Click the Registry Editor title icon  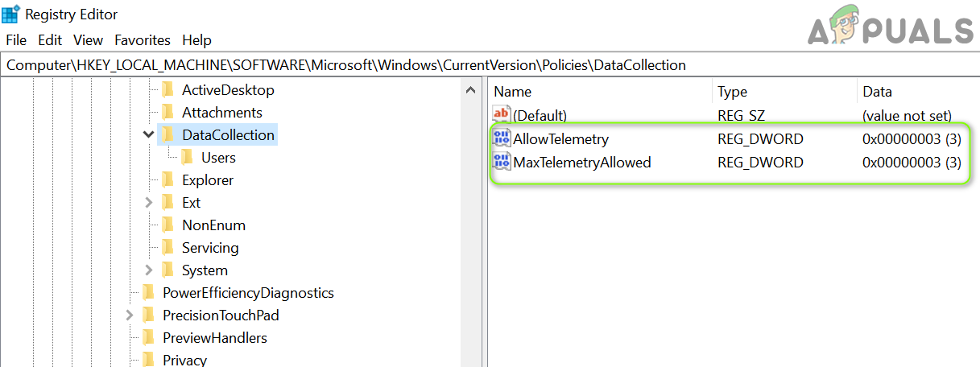pyautogui.click(x=10, y=14)
